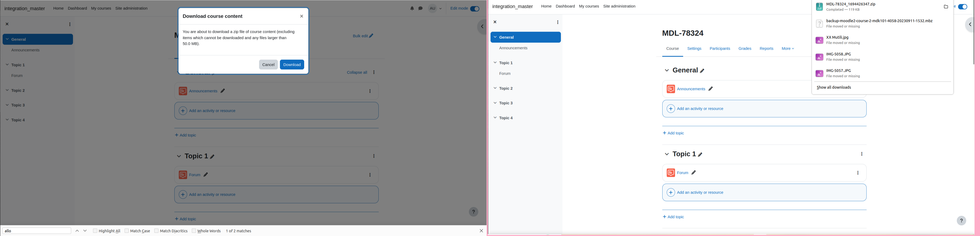This screenshot has height=236, width=980.
Task: Close the find bar
Action: tap(481, 231)
